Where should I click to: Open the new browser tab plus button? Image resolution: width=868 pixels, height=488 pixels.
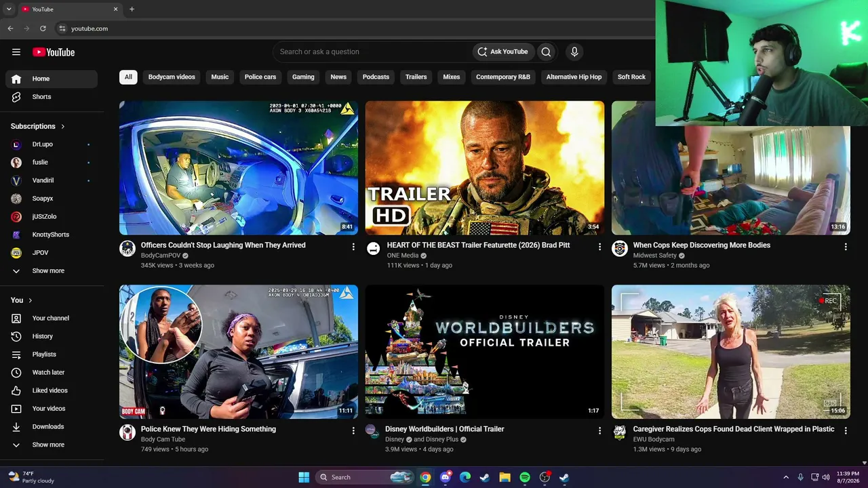click(x=132, y=9)
